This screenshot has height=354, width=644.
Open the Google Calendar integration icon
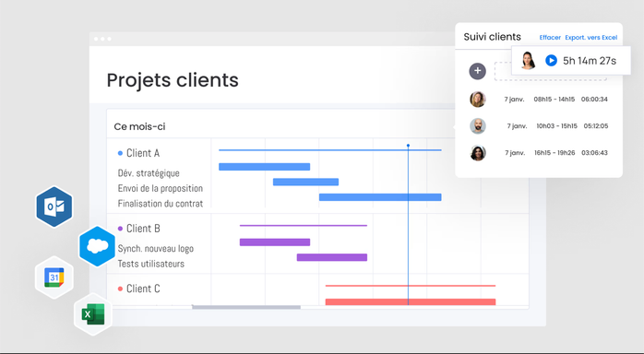pos(54,277)
